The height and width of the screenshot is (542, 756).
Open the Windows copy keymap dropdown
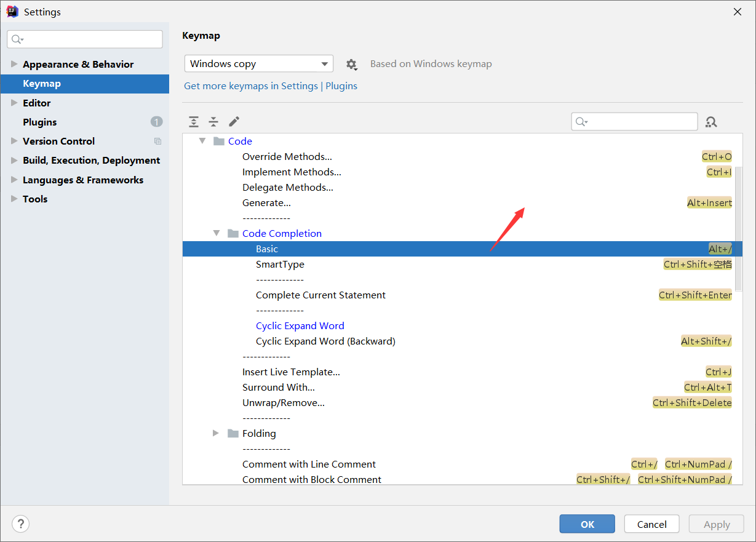point(259,64)
